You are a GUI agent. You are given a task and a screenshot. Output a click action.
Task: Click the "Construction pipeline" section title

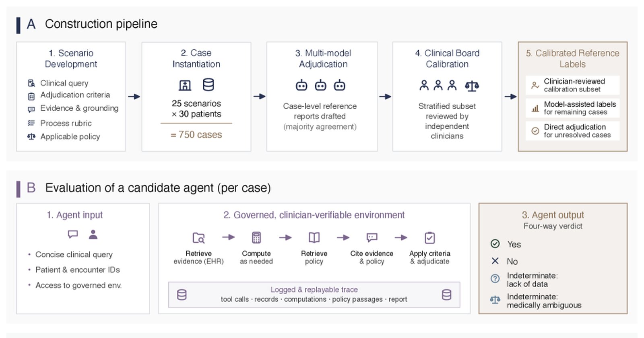tap(101, 24)
